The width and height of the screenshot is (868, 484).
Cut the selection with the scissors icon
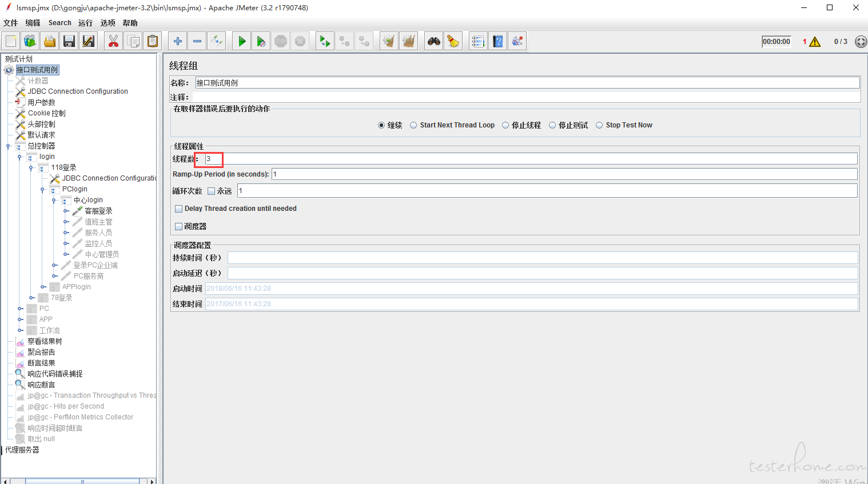click(x=113, y=41)
